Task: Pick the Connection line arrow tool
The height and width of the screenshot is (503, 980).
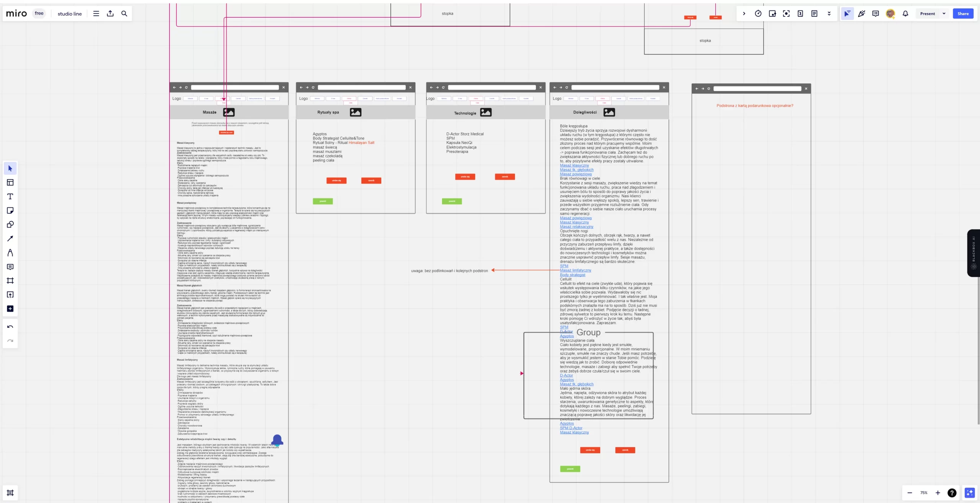Action: coord(10,239)
